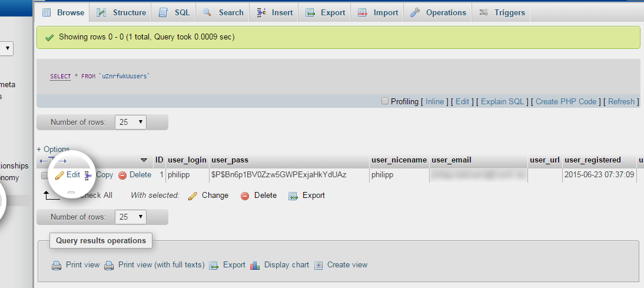
Task: Click the Edit link in the query box
Action: click(x=462, y=101)
